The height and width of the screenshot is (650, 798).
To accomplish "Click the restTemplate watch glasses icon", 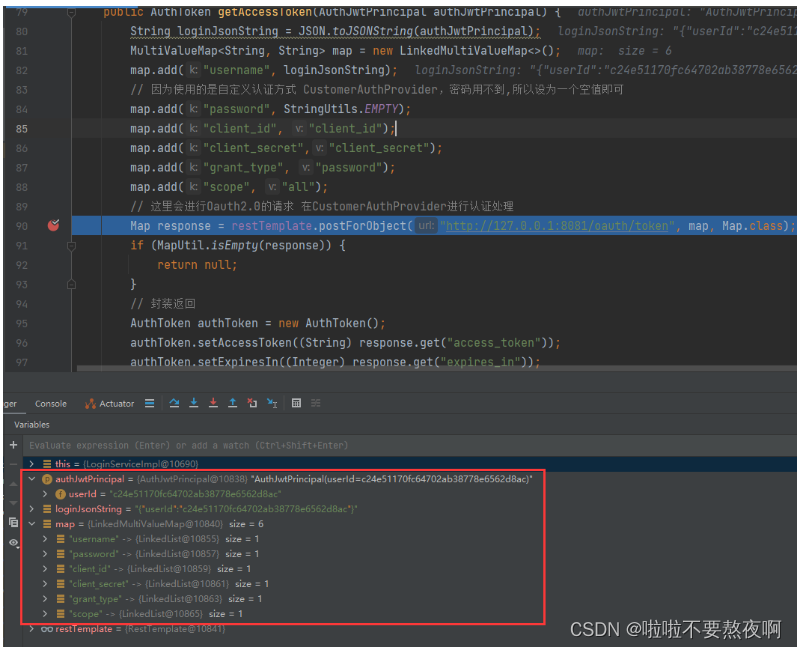I will tap(47, 629).
